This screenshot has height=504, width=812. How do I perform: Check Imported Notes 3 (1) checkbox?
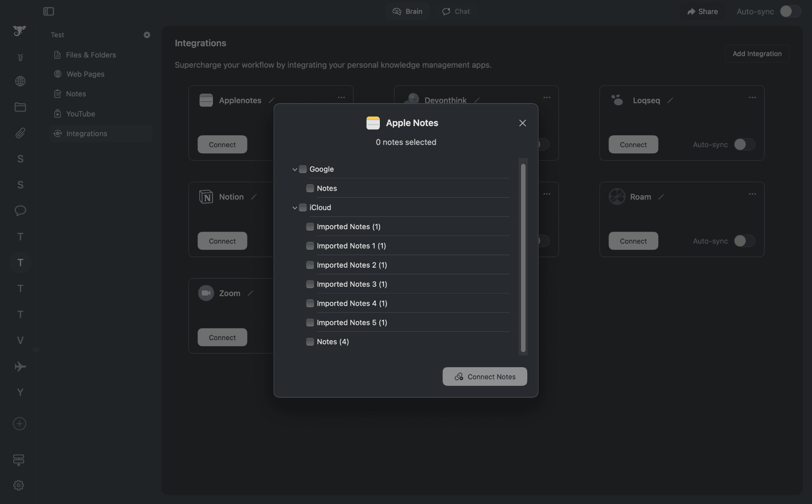(x=310, y=284)
